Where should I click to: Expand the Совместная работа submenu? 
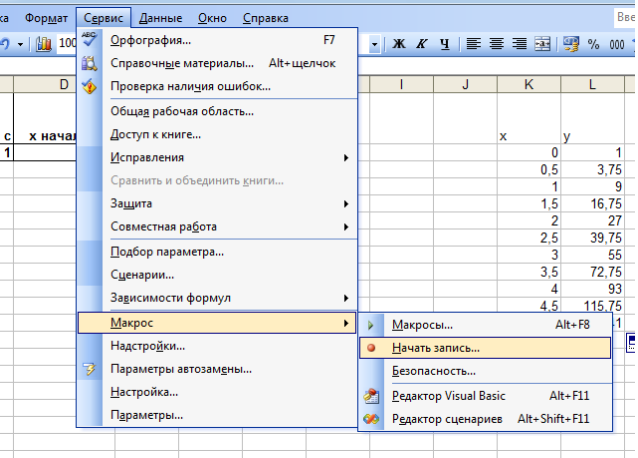[x=346, y=227]
